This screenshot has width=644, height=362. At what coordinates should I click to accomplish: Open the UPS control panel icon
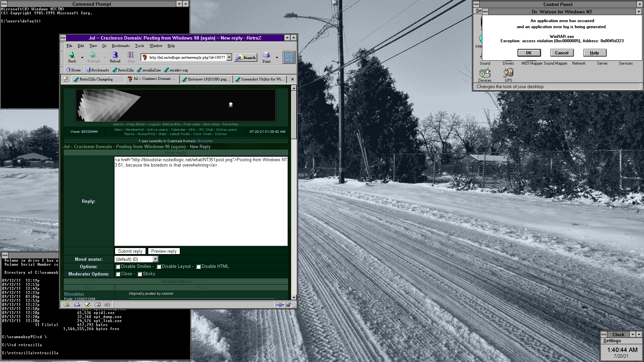(508, 73)
